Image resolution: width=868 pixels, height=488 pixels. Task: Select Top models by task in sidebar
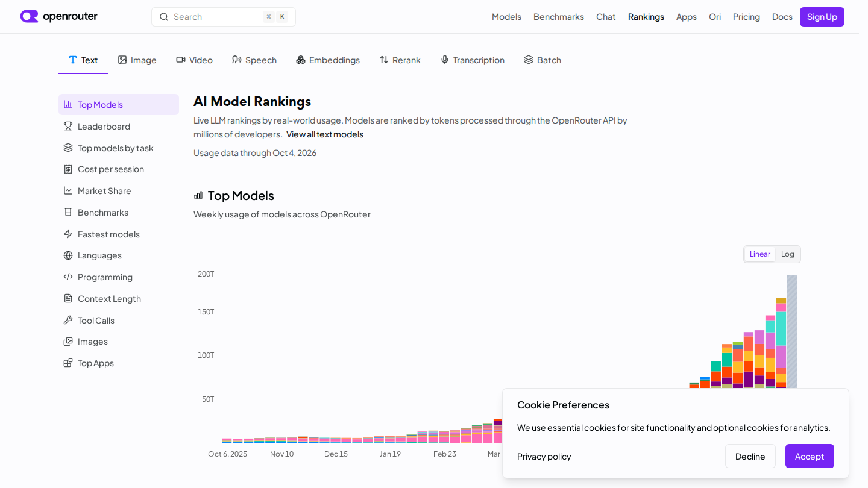point(119,148)
